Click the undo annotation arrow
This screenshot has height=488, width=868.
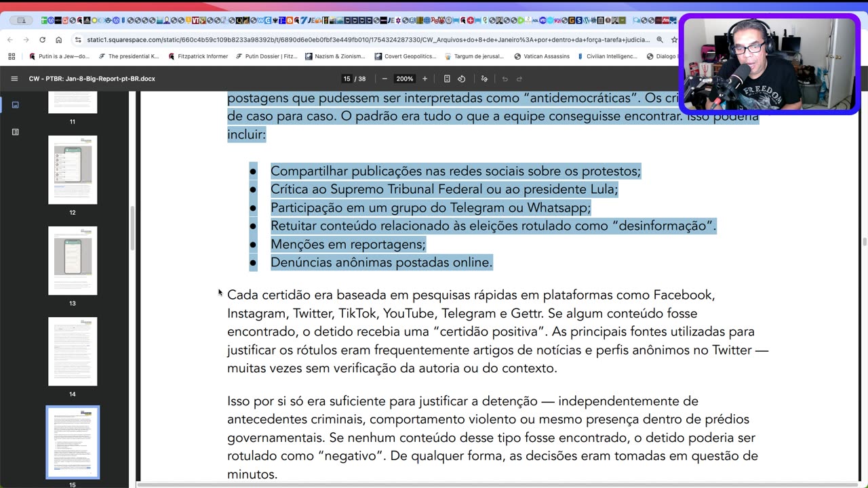coord(505,79)
